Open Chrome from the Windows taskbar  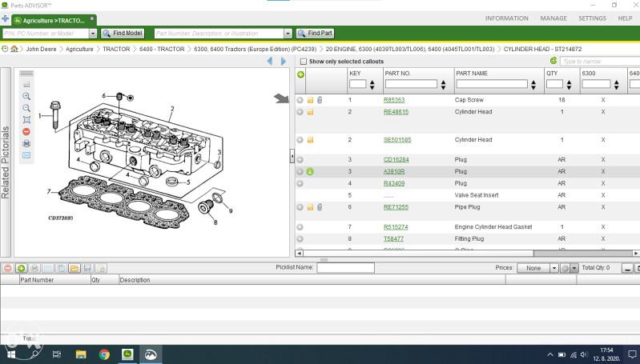(x=104, y=354)
